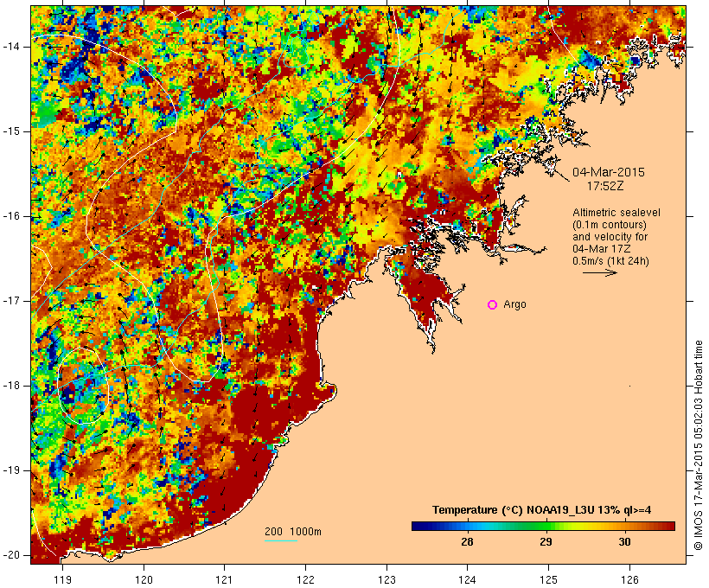Click longitude label 125
The image size is (709, 588).
(548, 579)
